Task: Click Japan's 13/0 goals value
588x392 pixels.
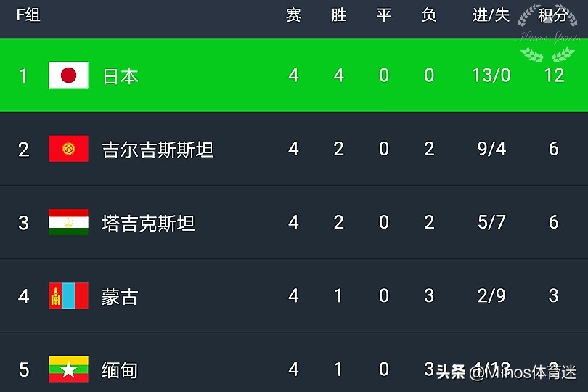Action: tap(491, 75)
